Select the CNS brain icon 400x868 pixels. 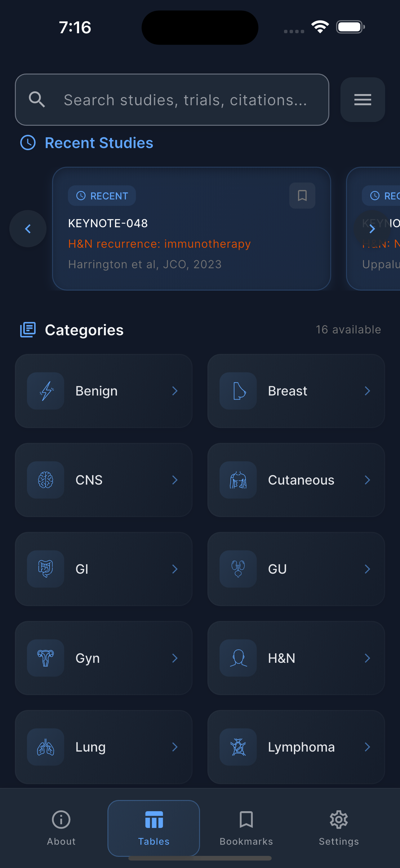45,480
